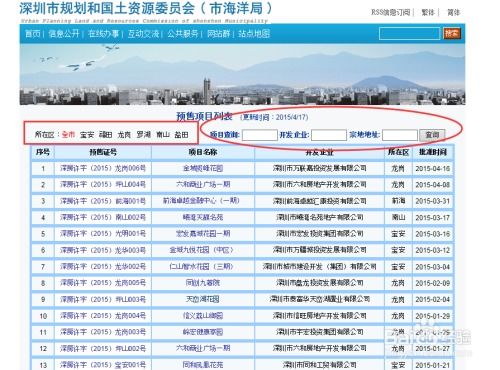Click the 批准时间 column header
The height and width of the screenshot is (370, 500).
pyautogui.click(x=433, y=152)
